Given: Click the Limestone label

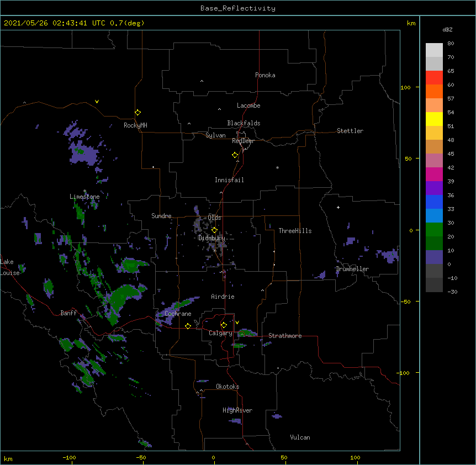Looking at the screenshot, I should point(84,197).
